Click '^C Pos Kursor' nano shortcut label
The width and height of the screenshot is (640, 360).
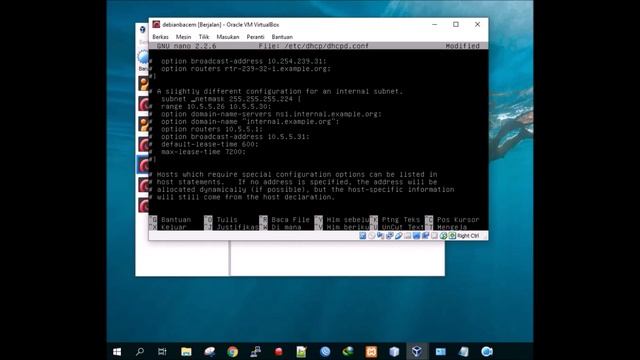tap(452, 220)
